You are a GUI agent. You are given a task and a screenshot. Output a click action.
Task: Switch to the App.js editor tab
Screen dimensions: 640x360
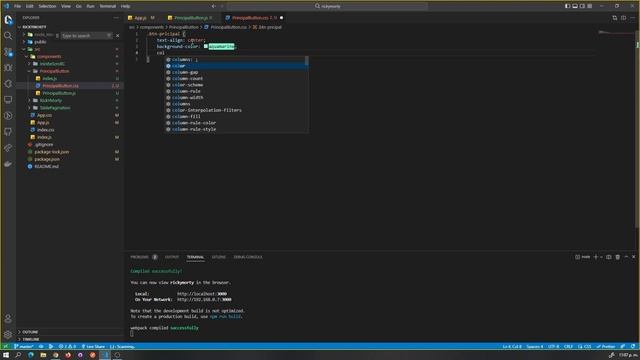click(x=141, y=18)
